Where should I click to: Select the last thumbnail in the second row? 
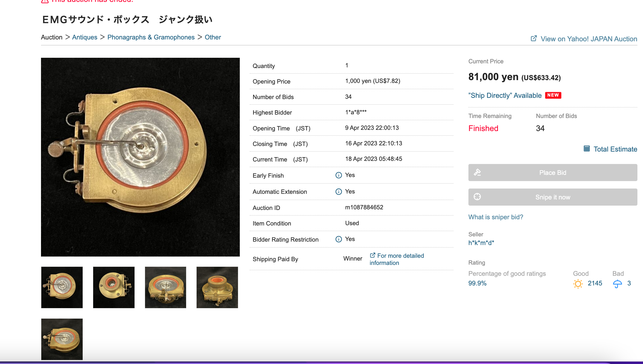(x=62, y=339)
